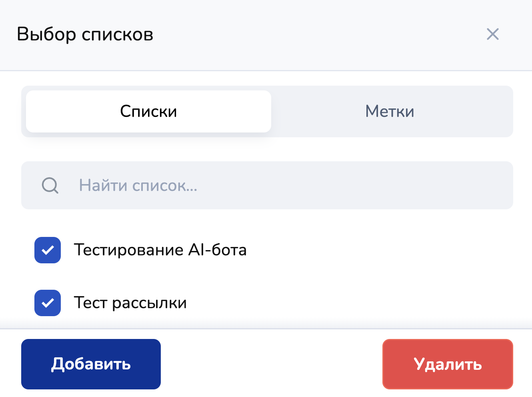
Task: Click the right end of the search box
Action: 480,186
